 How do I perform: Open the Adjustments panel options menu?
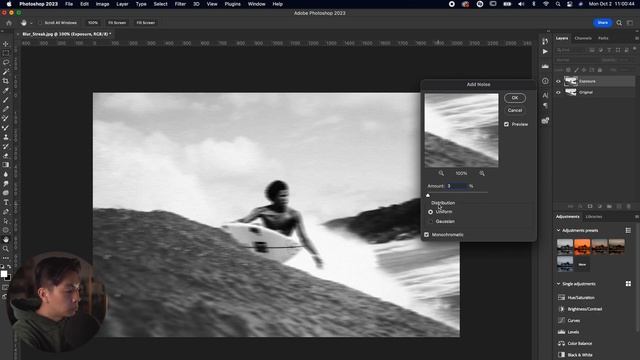pos(637,217)
